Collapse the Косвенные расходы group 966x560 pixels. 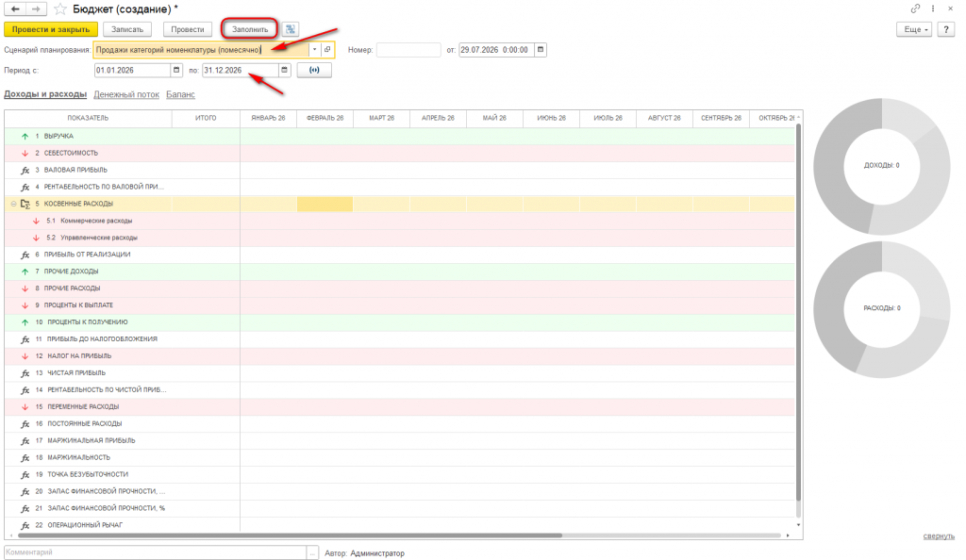(13, 204)
